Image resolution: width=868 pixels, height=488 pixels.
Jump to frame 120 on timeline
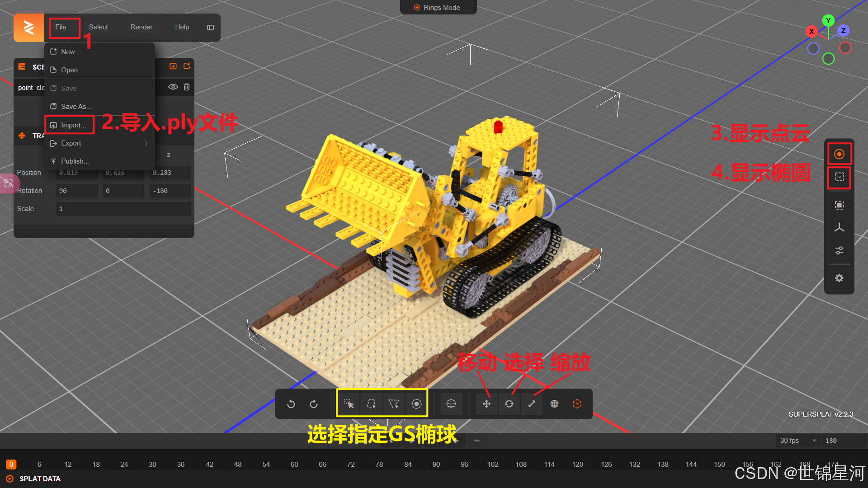[577, 465]
